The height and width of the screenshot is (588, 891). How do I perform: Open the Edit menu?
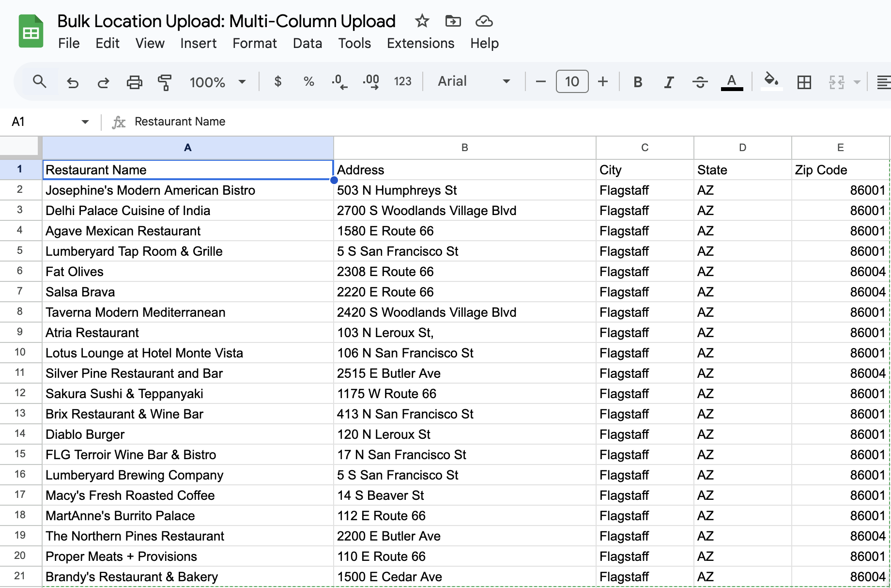pyautogui.click(x=108, y=43)
